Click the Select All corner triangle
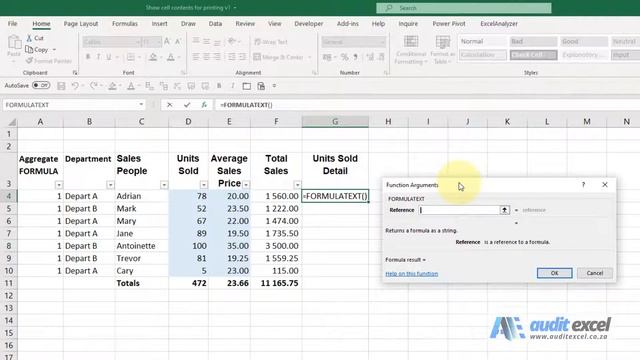Viewport: 640px width, 360px height. coord(12,122)
